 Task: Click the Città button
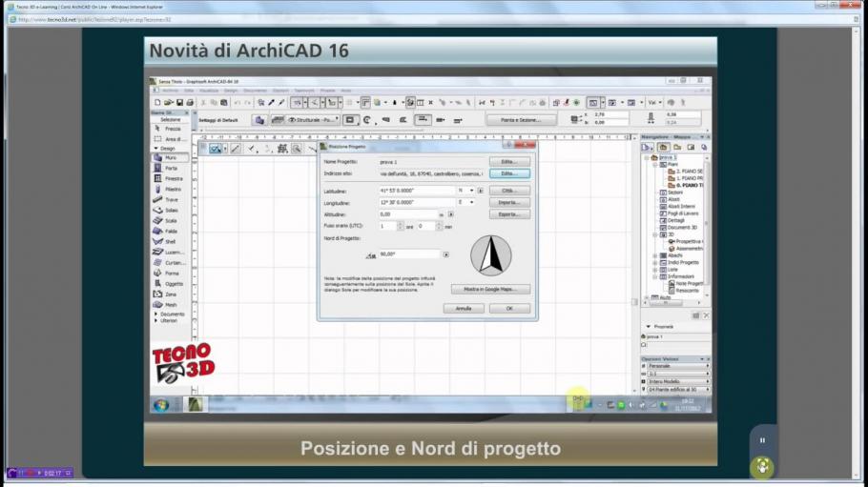509,191
